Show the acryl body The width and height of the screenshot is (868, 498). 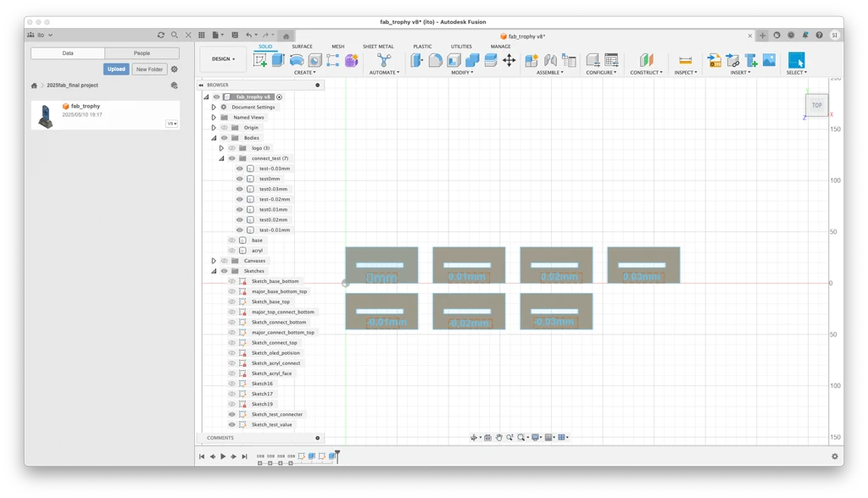coord(232,251)
